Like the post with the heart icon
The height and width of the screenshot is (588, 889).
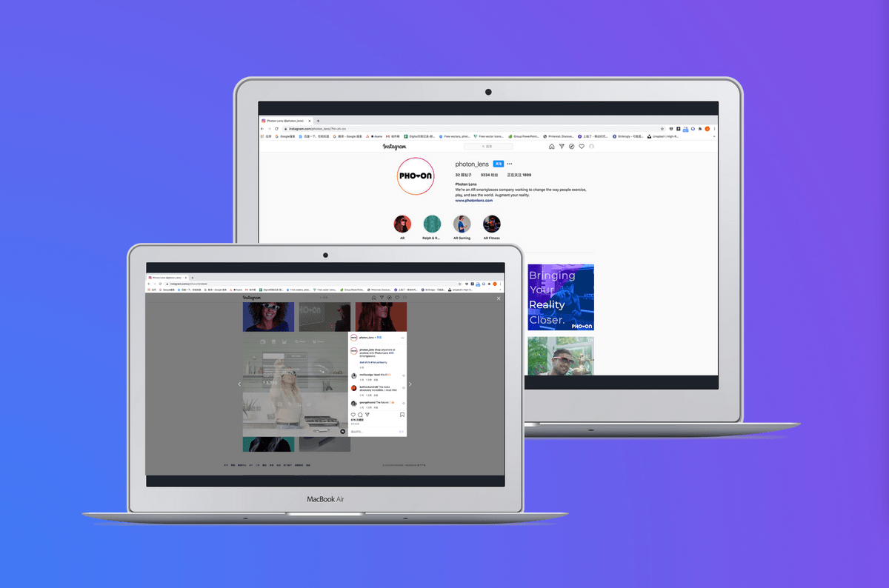[x=353, y=415]
